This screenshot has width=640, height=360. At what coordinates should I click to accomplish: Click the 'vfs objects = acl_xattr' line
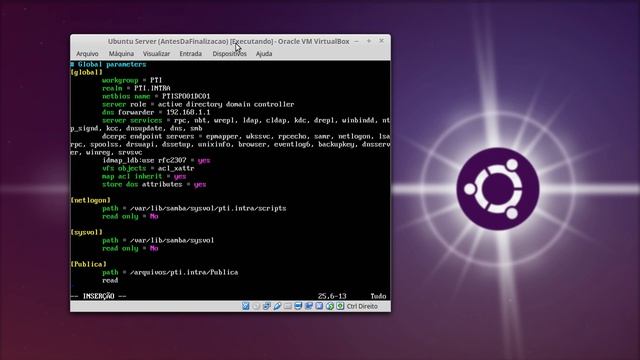point(148,168)
